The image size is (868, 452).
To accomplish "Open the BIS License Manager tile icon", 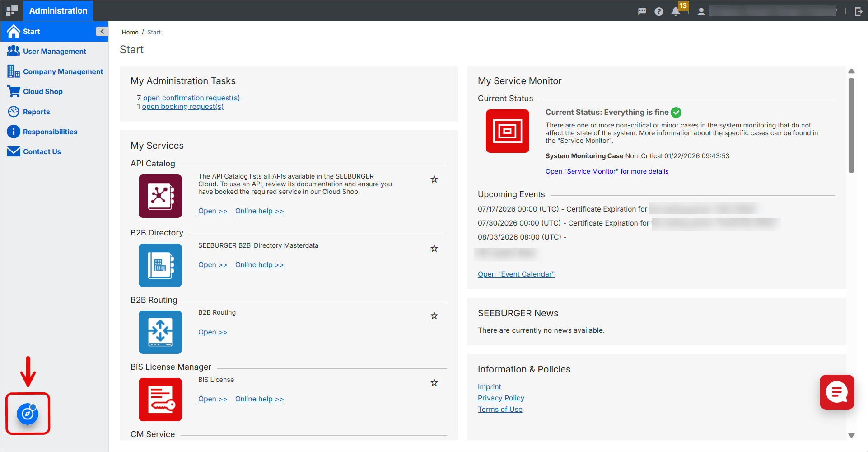I will [x=160, y=400].
